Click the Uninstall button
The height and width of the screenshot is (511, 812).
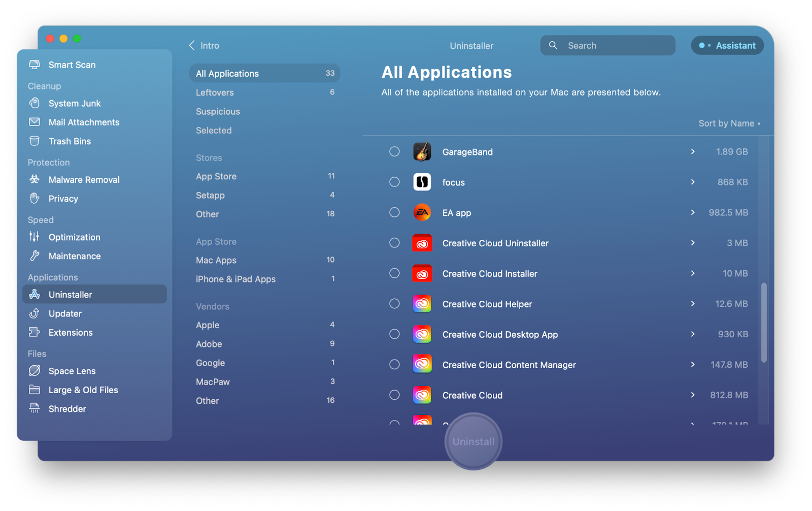472,441
